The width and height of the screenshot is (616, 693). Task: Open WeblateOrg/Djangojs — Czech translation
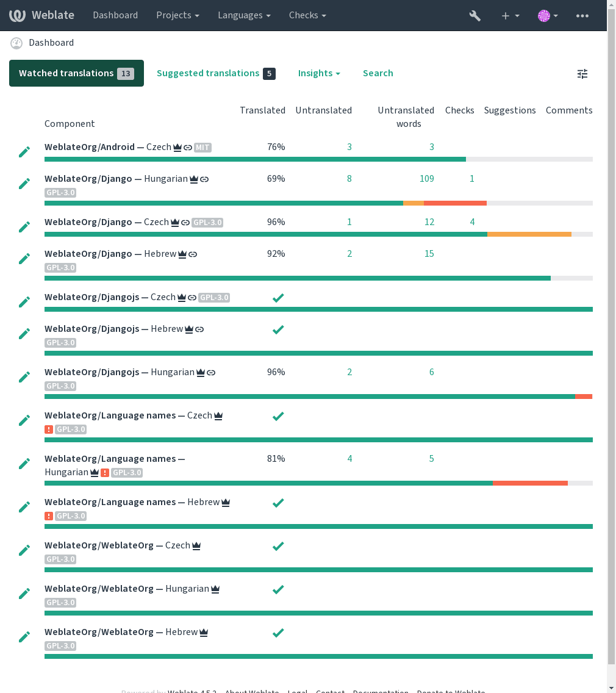click(110, 298)
